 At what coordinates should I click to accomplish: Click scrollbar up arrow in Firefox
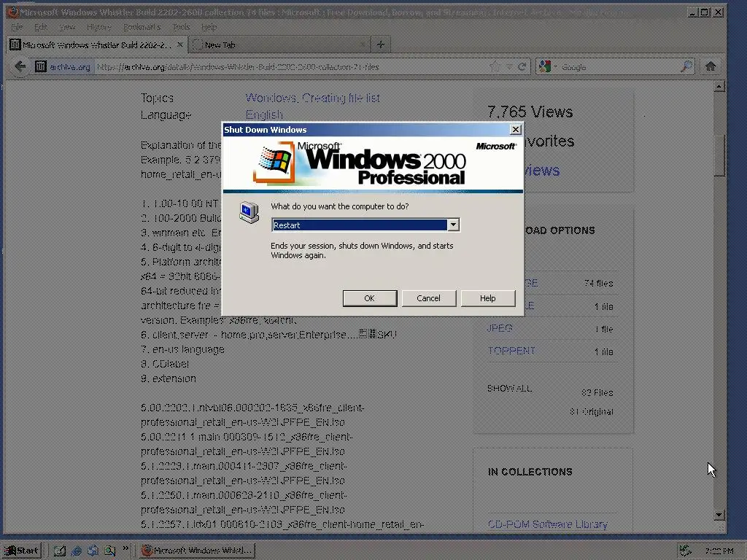(719, 86)
